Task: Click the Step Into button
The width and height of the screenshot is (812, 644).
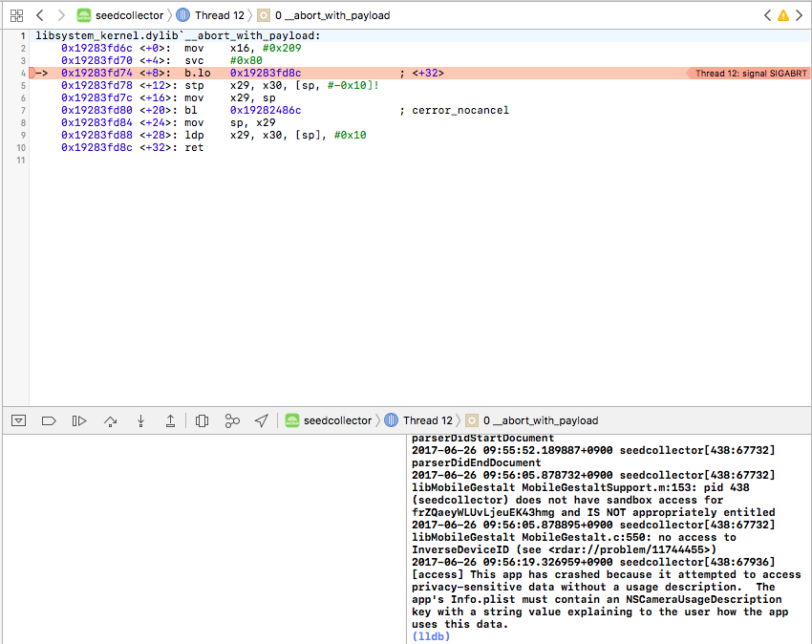Action: (140, 420)
